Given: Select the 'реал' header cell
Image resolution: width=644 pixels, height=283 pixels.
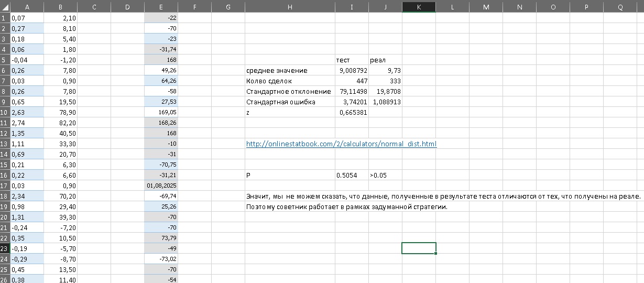Looking at the screenshot, I should coord(385,60).
